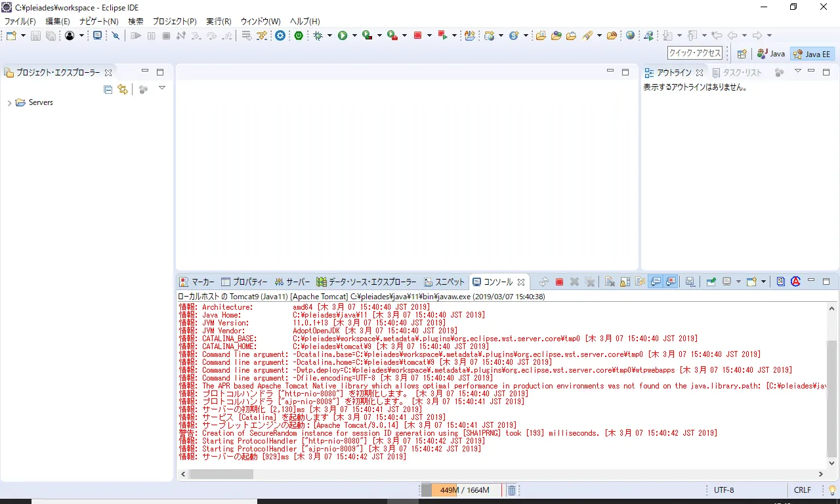Switch to the スニペット tab
Viewport: 840px width, 504px height.
click(444, 282)
